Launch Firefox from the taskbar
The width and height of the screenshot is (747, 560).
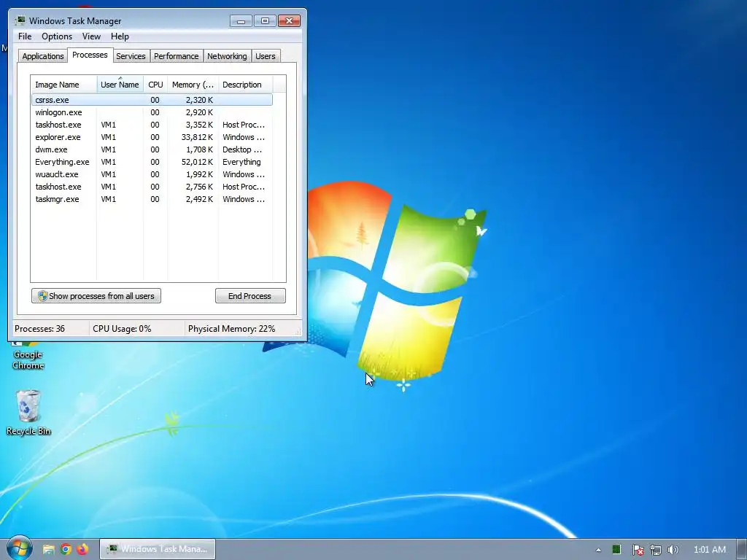click(x=83, y=549)
